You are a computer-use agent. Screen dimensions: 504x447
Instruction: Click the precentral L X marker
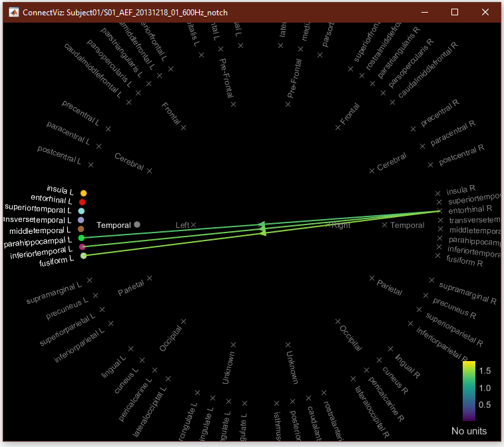click(108, 128)
